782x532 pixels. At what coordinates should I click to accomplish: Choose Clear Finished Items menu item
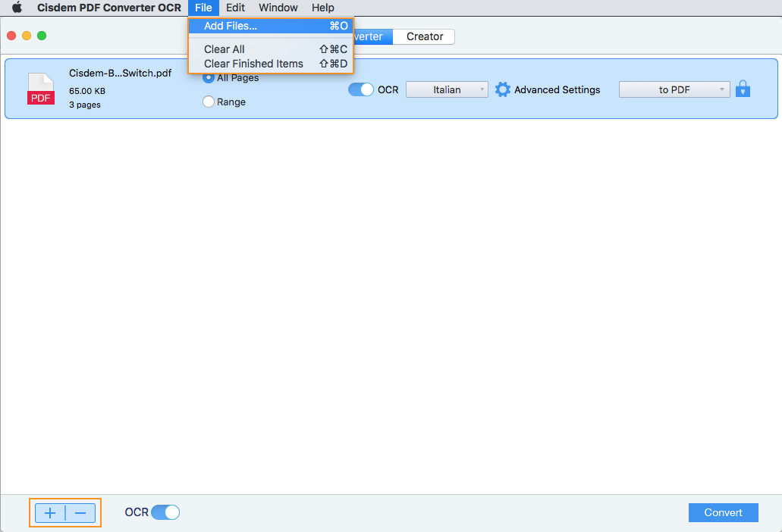click(x=271, y=64)
